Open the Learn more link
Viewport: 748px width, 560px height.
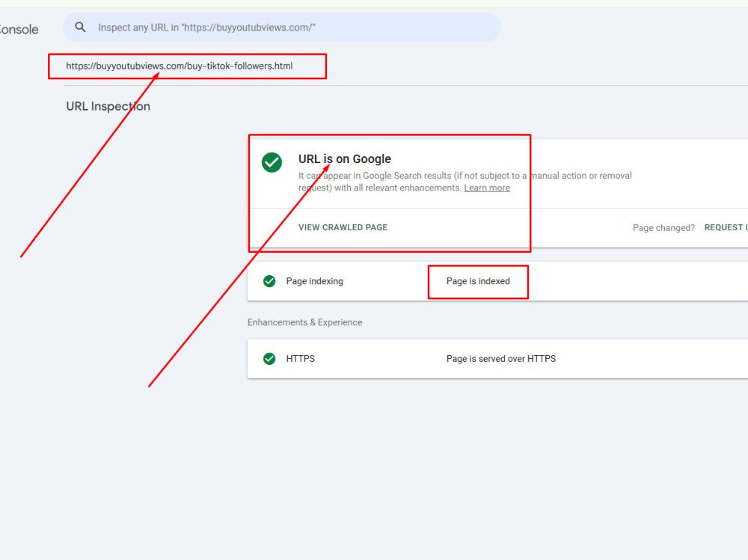487,188
